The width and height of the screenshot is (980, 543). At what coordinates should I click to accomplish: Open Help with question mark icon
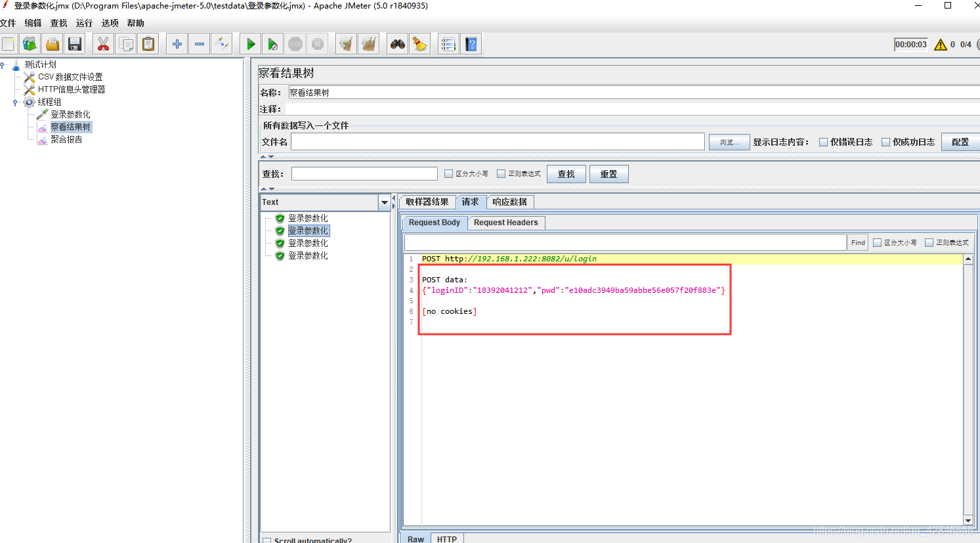click(471, 44)
